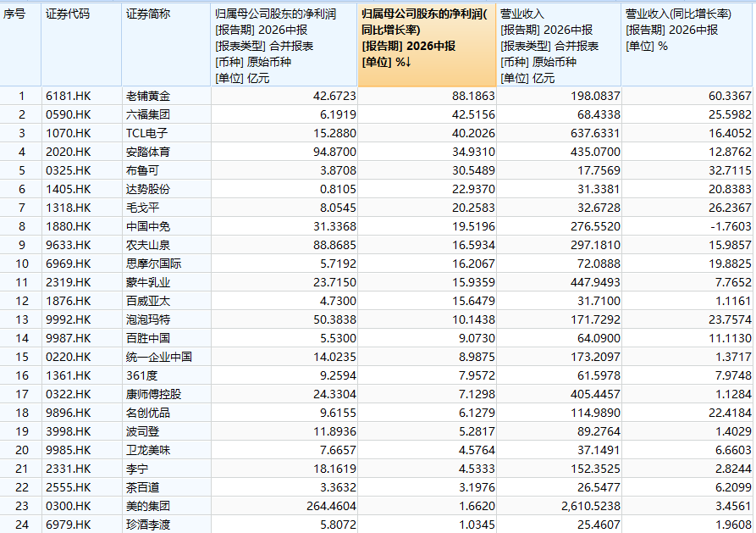Click stock code 9896.HK
This screenshot has height=533, width=756.
[x=68, y=413]
